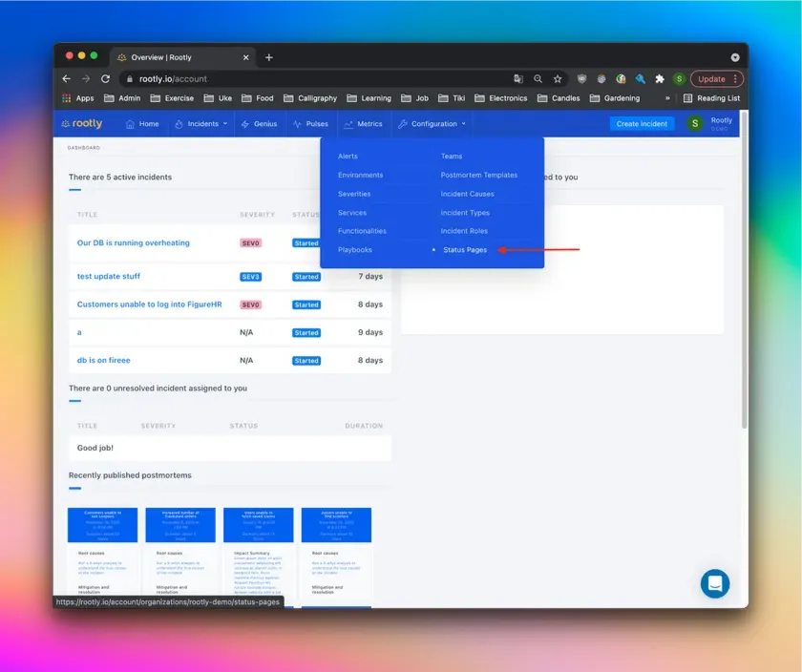The width and height of the screenshot is (802, 672).
Task: Open the Candles bookmarks folder
Action: (x=559, y=98)
